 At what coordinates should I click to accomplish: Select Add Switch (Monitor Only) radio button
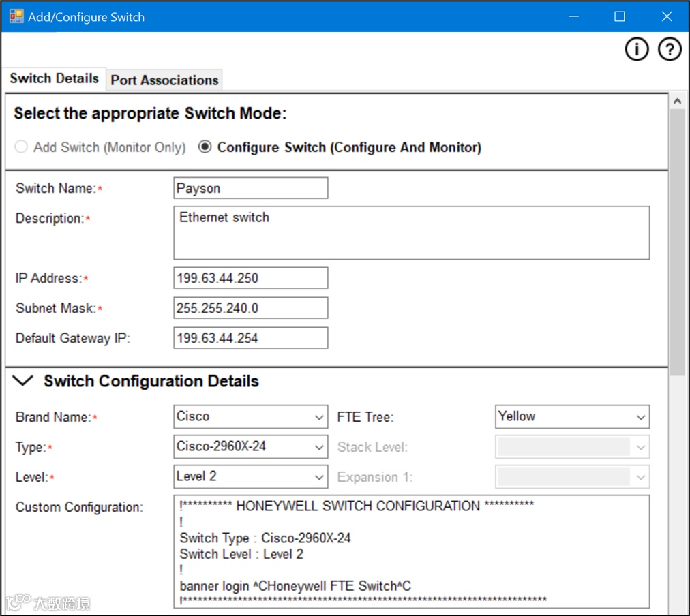pyautogui.click(x=21, y=147)
